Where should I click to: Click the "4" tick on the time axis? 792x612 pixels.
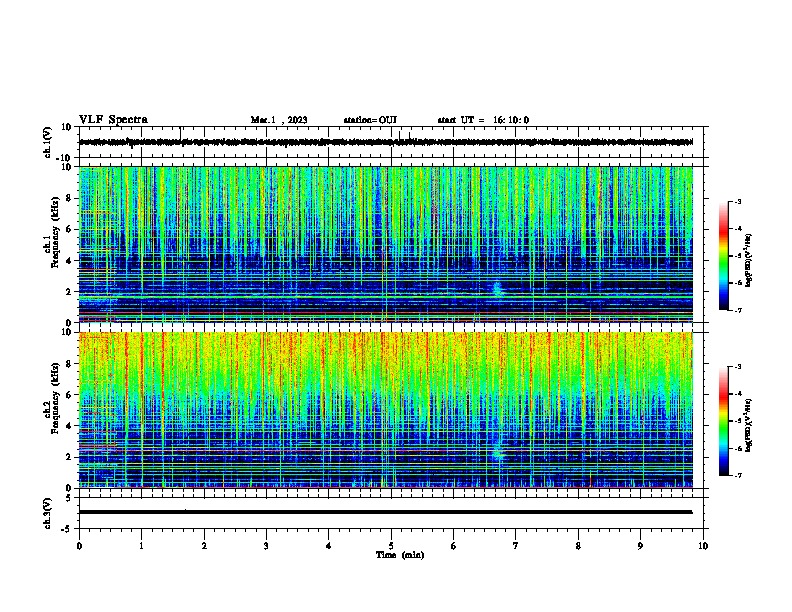pos(329,546)
